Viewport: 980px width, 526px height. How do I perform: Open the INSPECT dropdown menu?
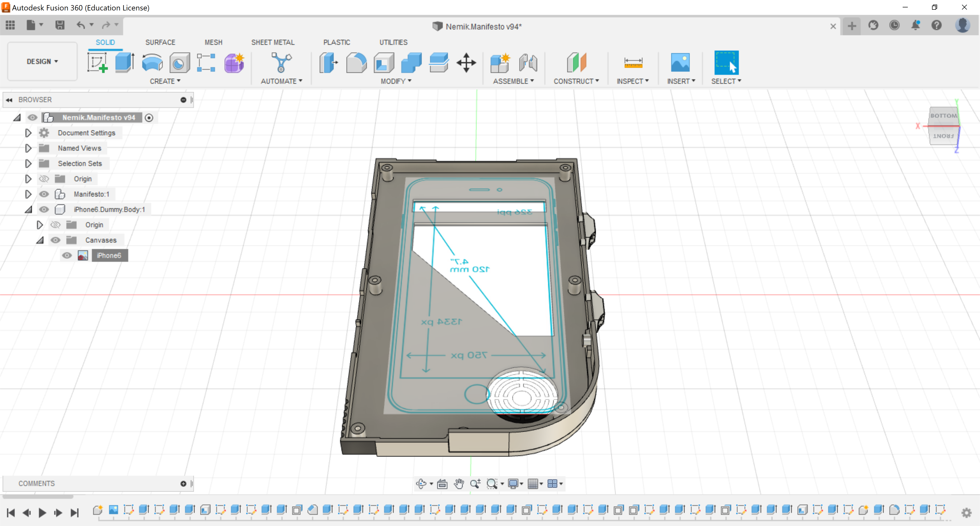coord(633,81)
